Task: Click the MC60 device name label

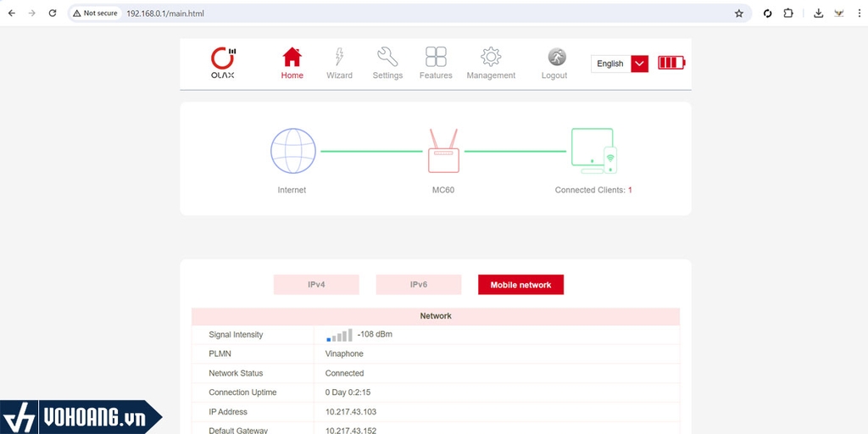Action: (x=443, y=190)
